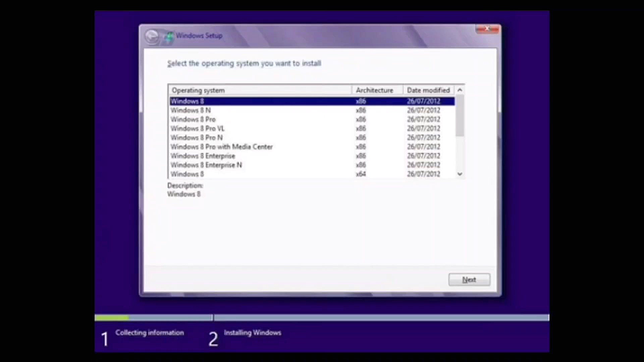644x362 pixels.
Task: Click x86 cell in Windows 8 Pro VL row
Action: (361, 128)
